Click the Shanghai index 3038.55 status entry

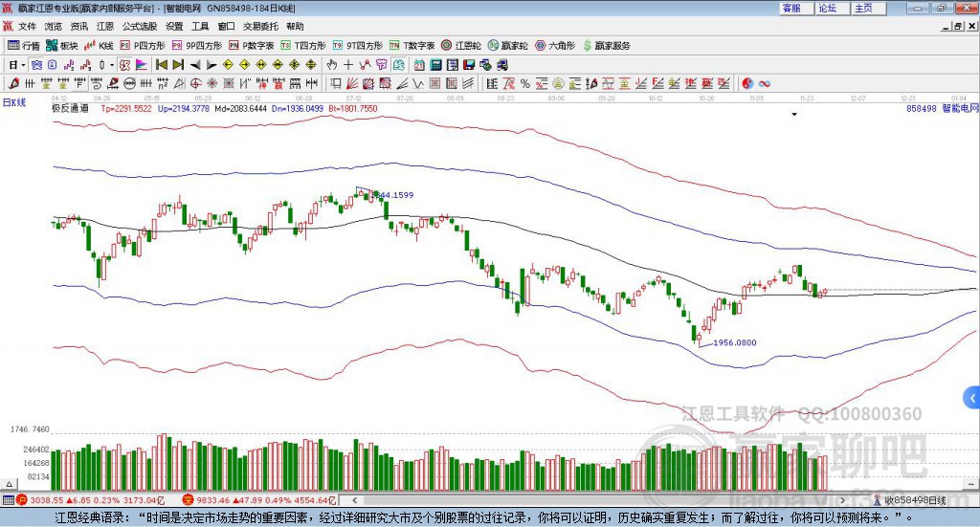point(89,500)
